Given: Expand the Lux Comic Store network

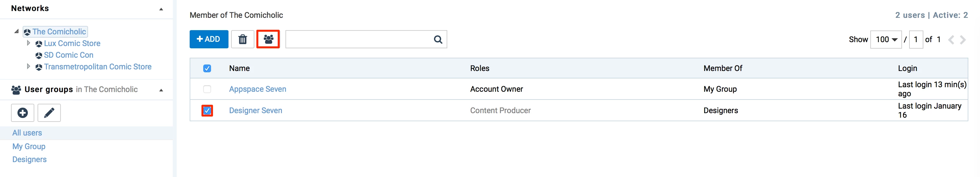Looking at the screenshot, I should [x=28, y=43].
